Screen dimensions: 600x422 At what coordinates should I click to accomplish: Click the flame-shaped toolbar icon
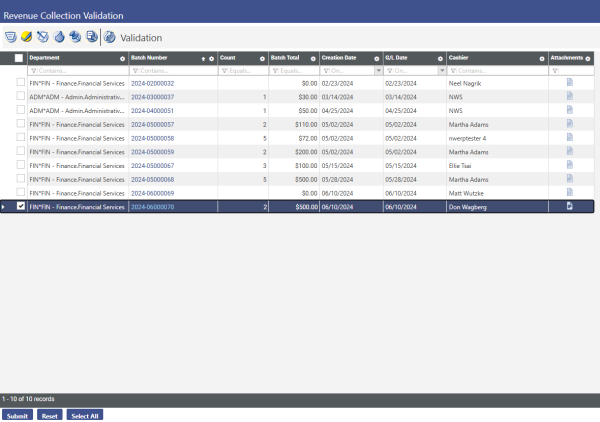[59, 37]
